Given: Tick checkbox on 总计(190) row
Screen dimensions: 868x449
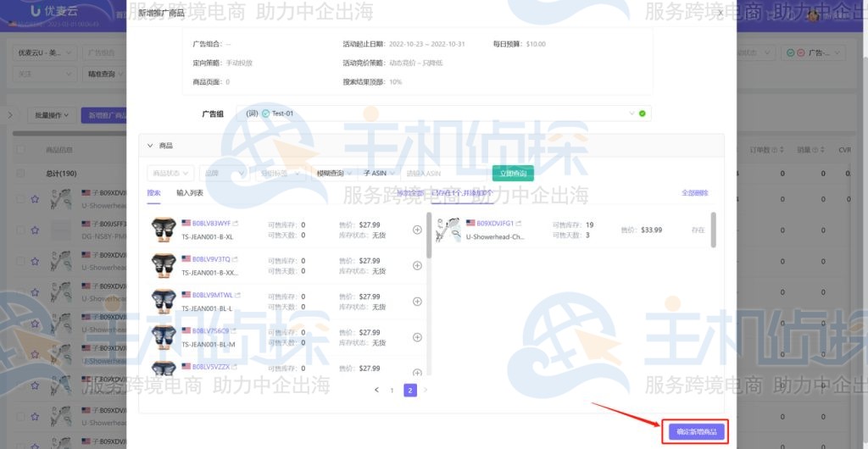Looking at the screenshot, I should 20,174.
